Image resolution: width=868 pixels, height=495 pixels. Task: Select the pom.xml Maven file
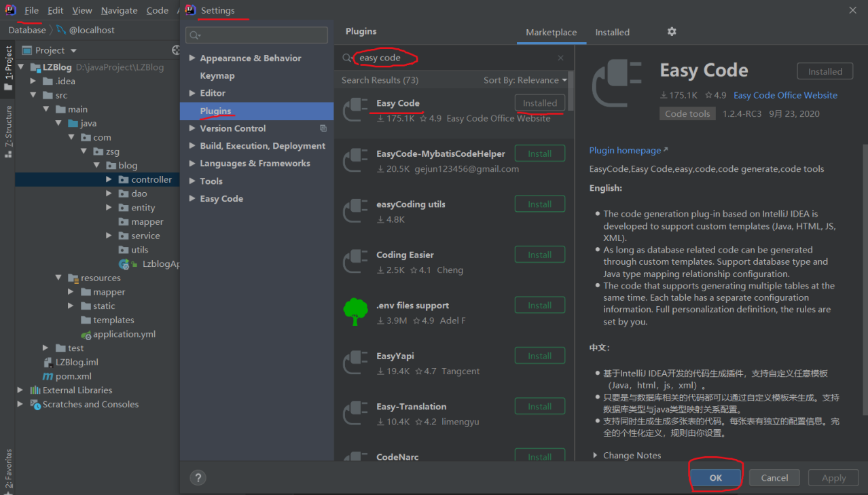pyautogui.click(x=67, y=376)
